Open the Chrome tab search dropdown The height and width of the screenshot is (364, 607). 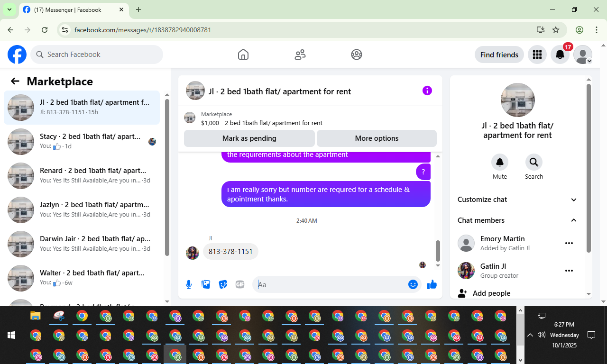(9, 9)
